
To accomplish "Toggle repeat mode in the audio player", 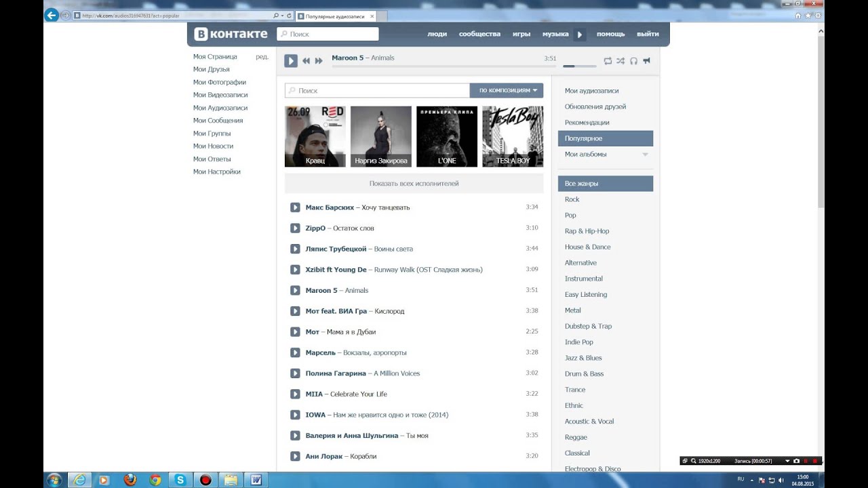I will [608, 61].
